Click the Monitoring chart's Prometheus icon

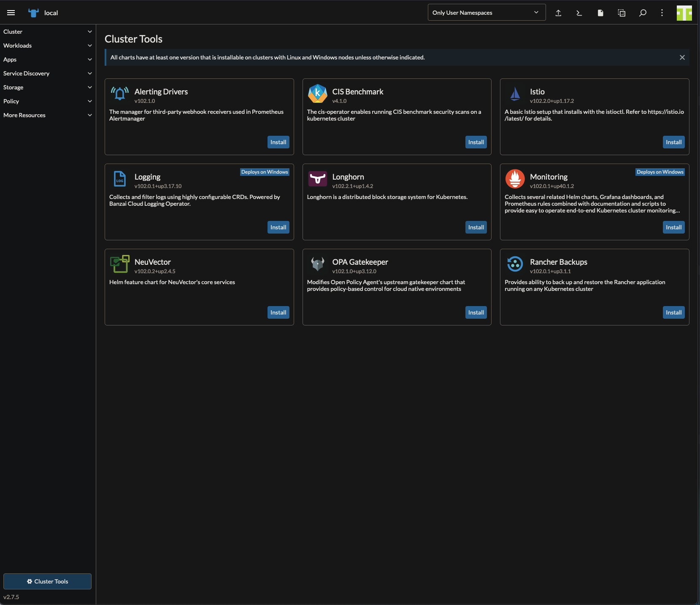(515, 179)
